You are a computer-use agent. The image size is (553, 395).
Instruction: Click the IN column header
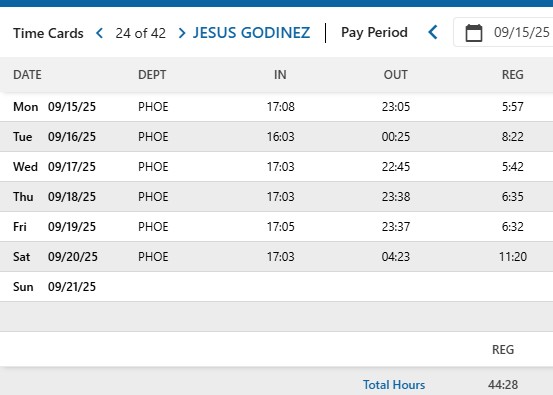pos(280,75)
